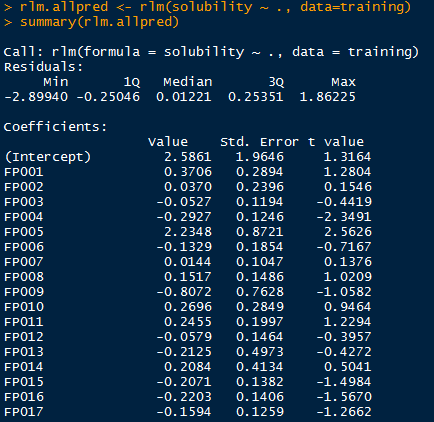Screen dimensions: 434x422
Task: Click the Coefficients: heading
Action: [x=55, y=127]
